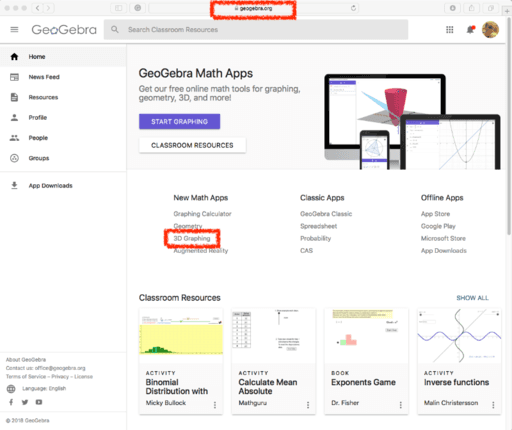Open the Augmented Reality link
This screenshot has width=512, height=430.
[201, 251]
